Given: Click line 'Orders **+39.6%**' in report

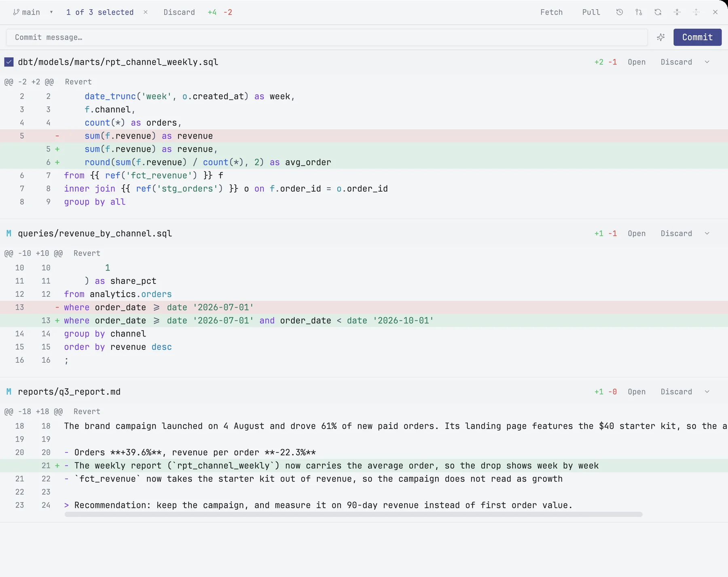Looking at the screenshot, I should pos(364,452).
